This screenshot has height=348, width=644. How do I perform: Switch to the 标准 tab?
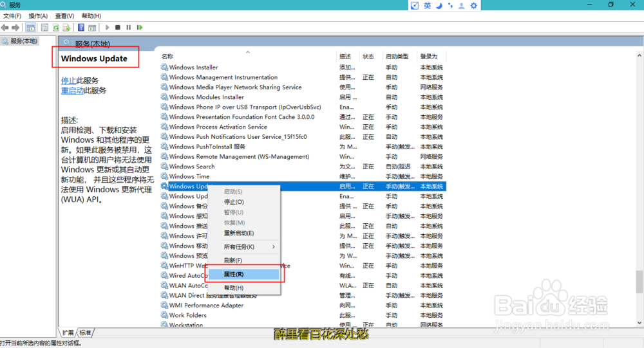coord(85,333)
